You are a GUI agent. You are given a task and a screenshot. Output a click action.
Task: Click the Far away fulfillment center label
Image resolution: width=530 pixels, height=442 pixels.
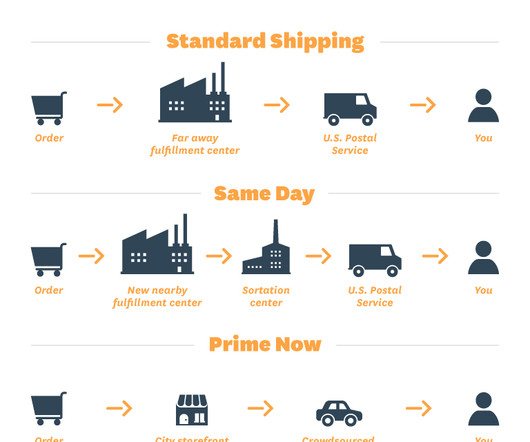pyautogui.click(x=195, y=144)
